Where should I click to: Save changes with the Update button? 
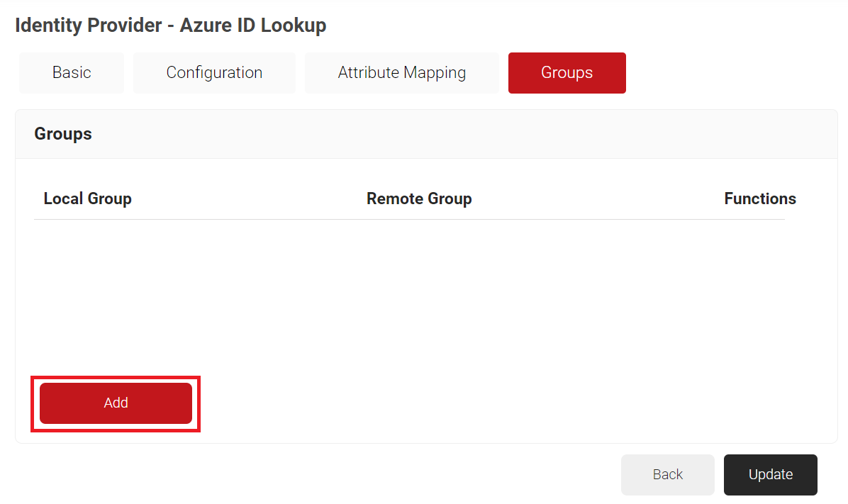click(x=770, y=474)
